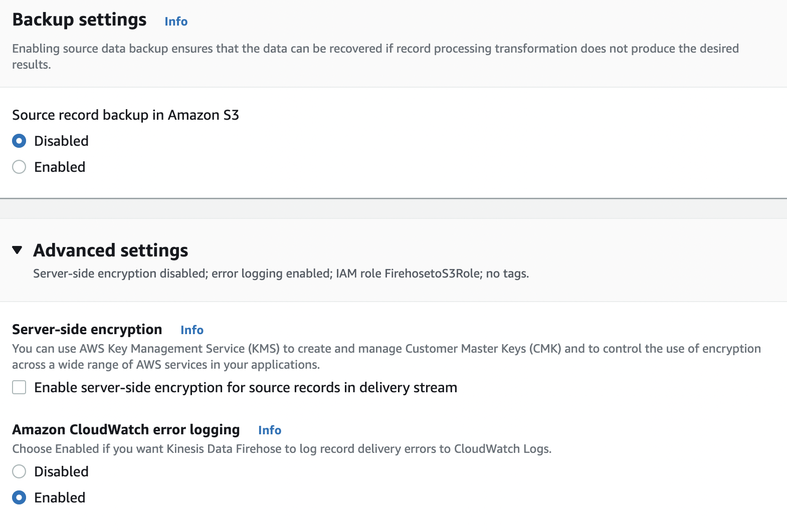Click 'Source record backup in Amazon S3' label

125,115
